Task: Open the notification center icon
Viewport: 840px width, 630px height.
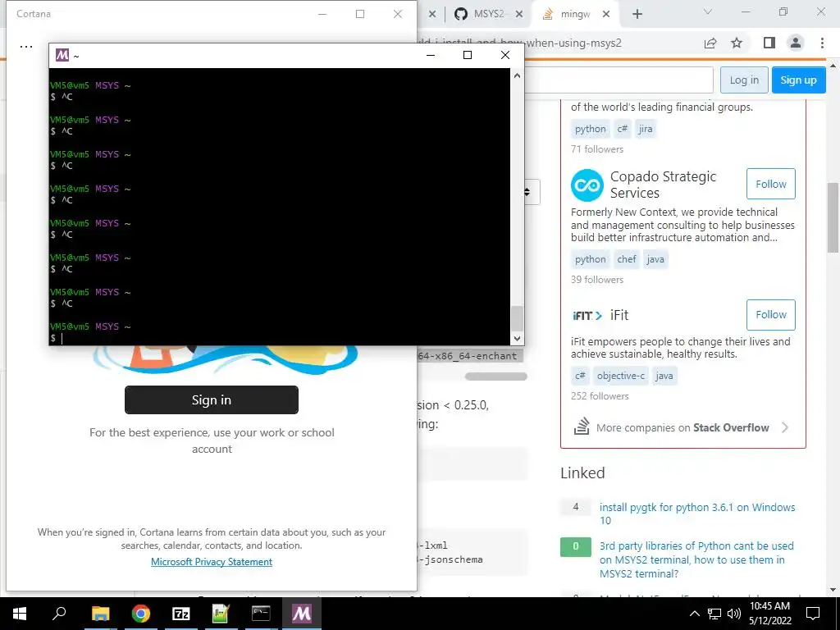Action: 813,614
